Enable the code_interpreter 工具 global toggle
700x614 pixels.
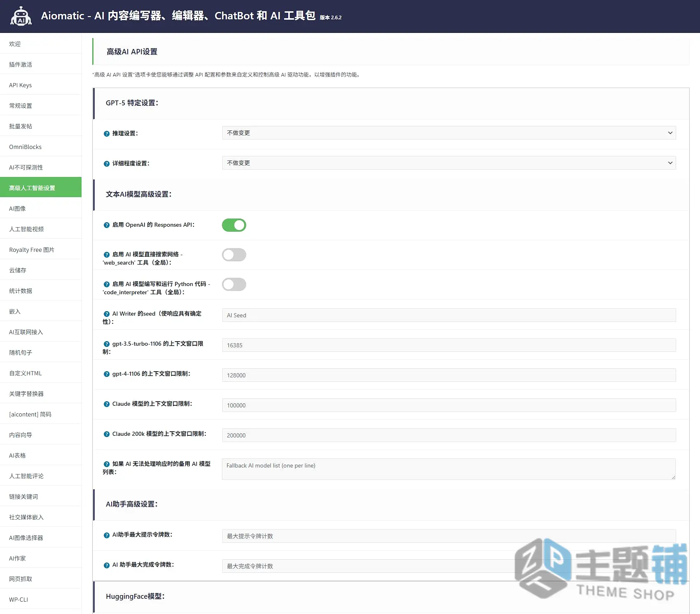pos(234,284)
